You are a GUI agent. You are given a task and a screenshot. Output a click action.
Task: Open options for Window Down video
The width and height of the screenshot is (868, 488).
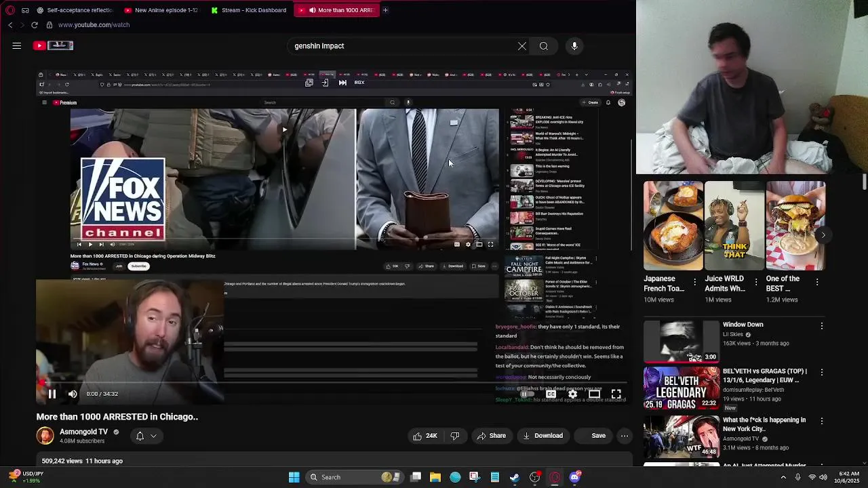(822, 326)
